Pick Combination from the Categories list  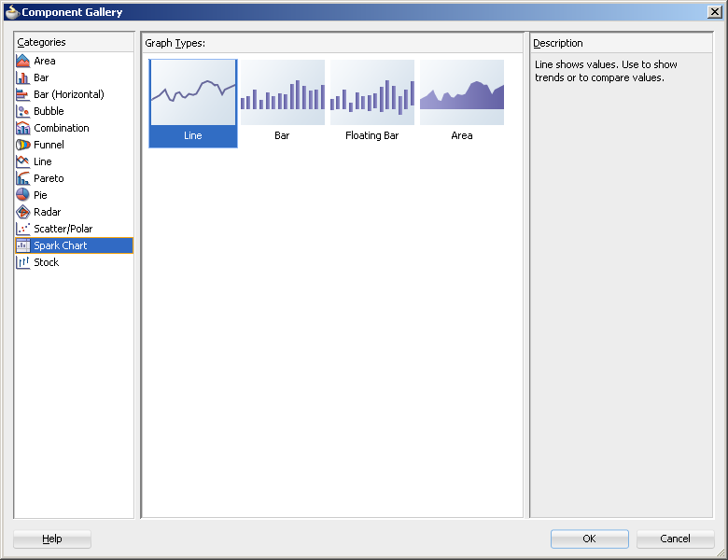(62, 128)
